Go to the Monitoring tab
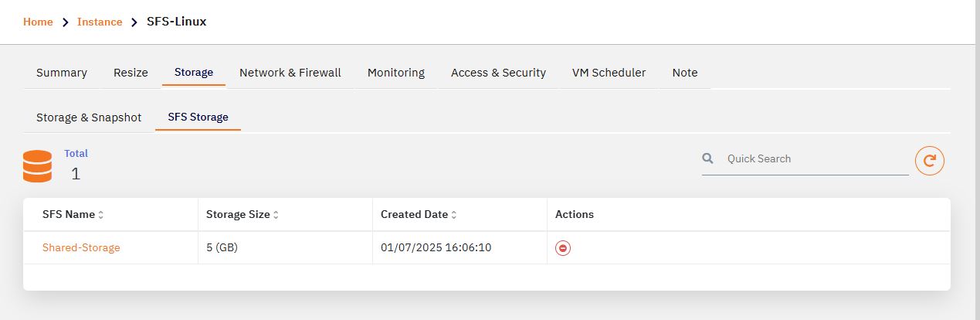 point(396,73)
